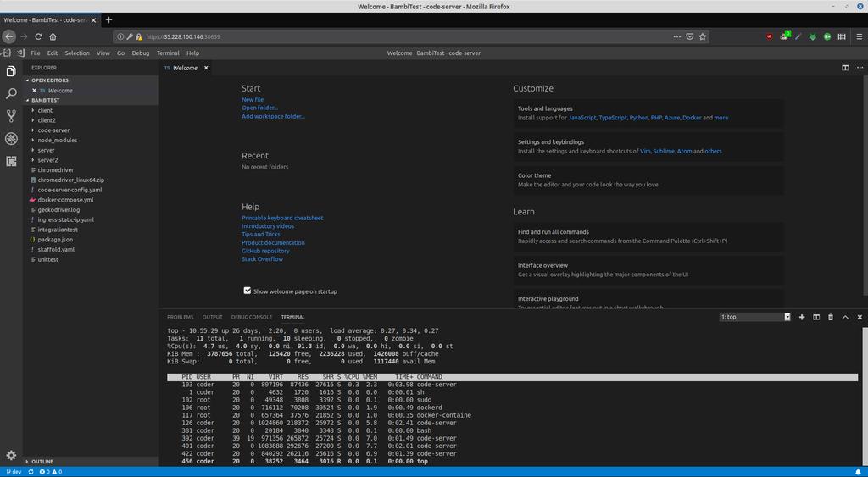Click Add workspace folder link
868x477 pixels.
273,116
